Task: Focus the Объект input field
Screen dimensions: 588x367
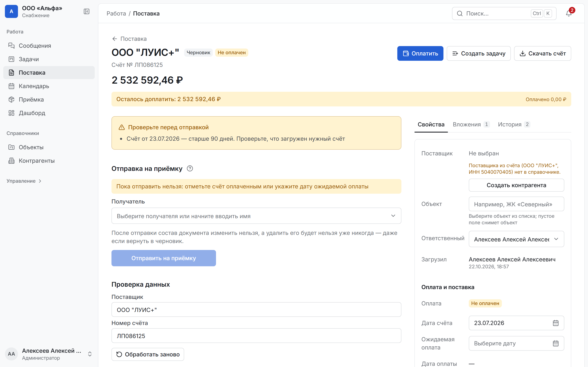Action: (x=516, y=204)
